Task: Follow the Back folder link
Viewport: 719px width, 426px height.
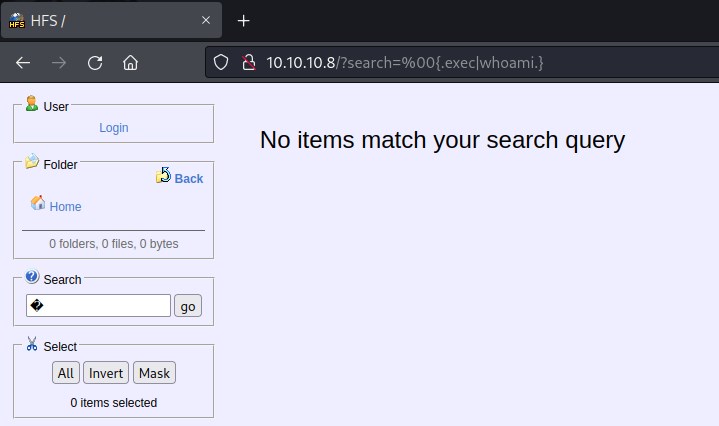Action: [188, 179]
